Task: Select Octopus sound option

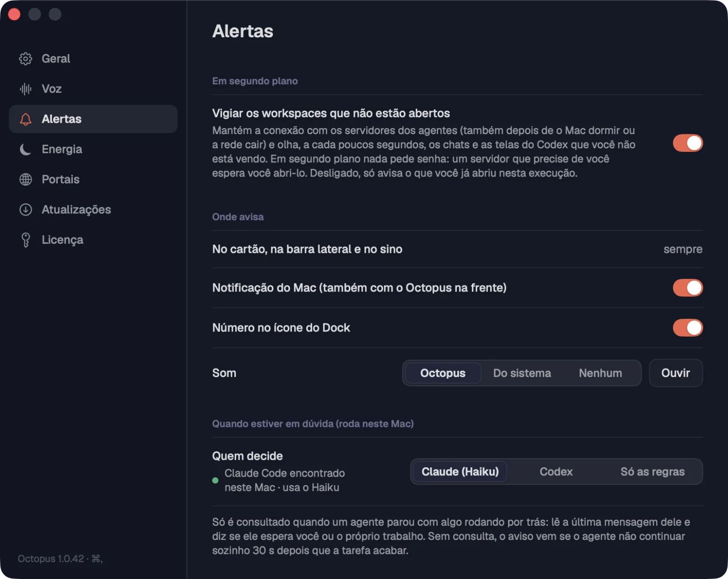Action: [x=443, y=373]
